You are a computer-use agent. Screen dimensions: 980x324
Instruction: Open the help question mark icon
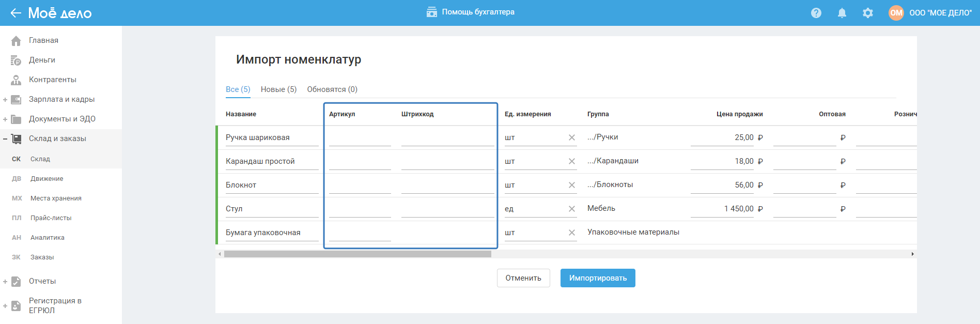(x=816, y=13)
